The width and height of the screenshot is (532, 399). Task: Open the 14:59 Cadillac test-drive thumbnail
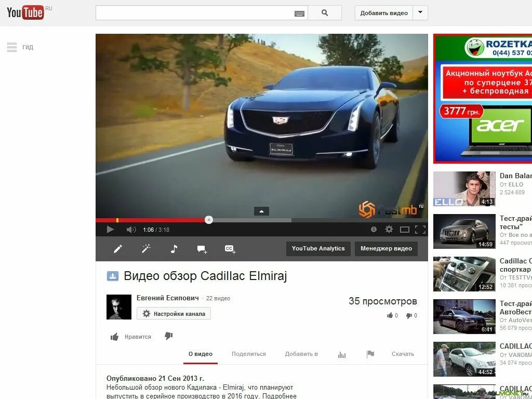coord(464,231)
